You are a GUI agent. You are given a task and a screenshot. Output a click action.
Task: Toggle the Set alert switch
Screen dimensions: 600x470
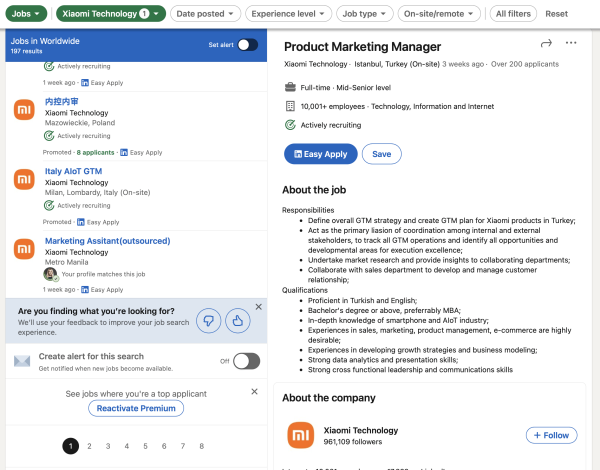[247, 45]
